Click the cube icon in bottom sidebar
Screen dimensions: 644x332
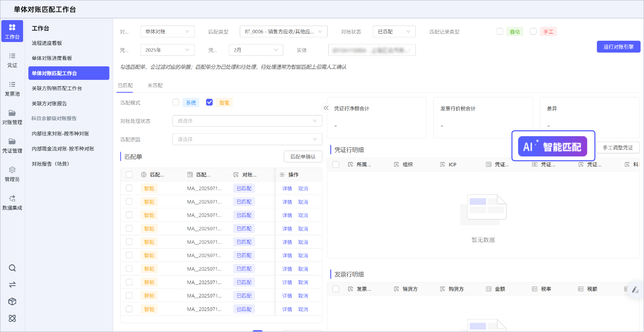tap(12, 301)
